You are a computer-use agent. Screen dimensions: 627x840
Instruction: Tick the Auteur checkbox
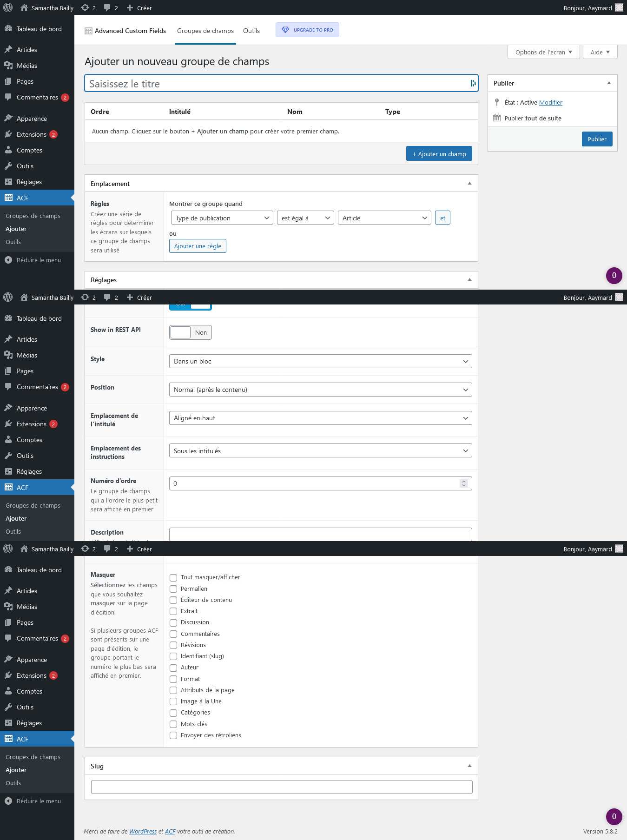tap(173, 668)
